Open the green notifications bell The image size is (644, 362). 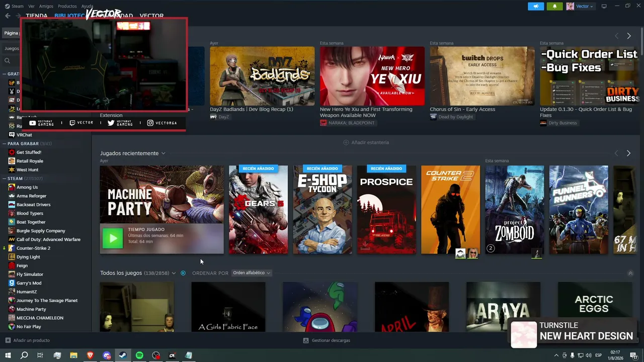(554, 6)
